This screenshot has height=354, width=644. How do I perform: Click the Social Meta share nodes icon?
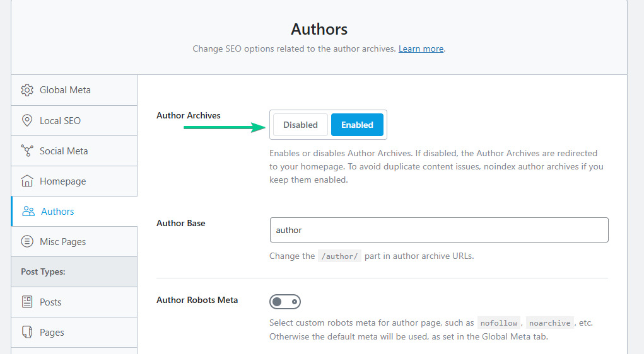[27, 151]
